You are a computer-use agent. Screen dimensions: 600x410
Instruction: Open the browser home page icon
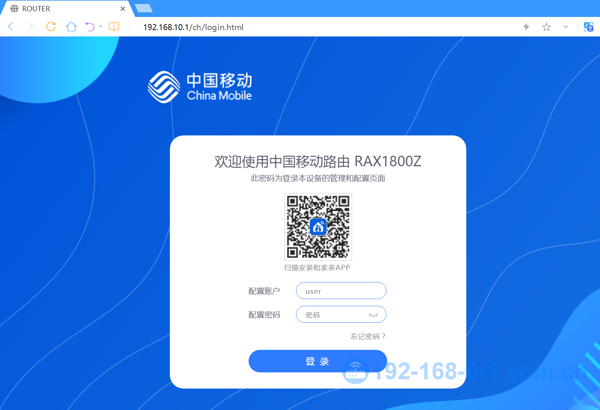click(71, 26)
